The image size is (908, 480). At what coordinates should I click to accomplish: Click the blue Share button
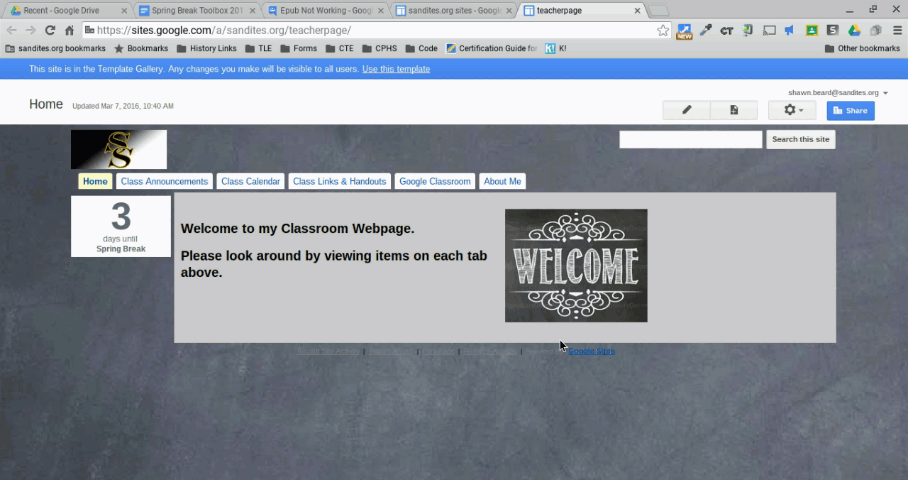(x=850, y=110)
